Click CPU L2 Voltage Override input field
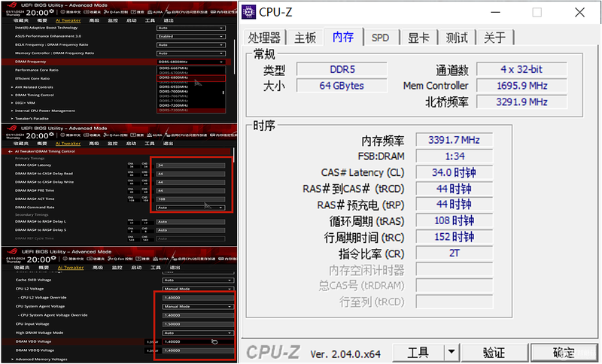This screenshot has width=602, height=364. pos(199,298)
